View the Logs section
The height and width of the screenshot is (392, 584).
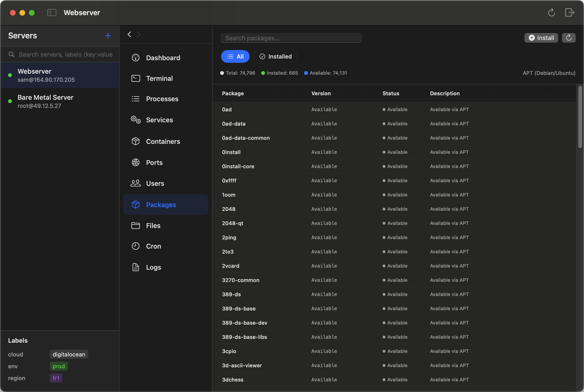tap(166, 267)
